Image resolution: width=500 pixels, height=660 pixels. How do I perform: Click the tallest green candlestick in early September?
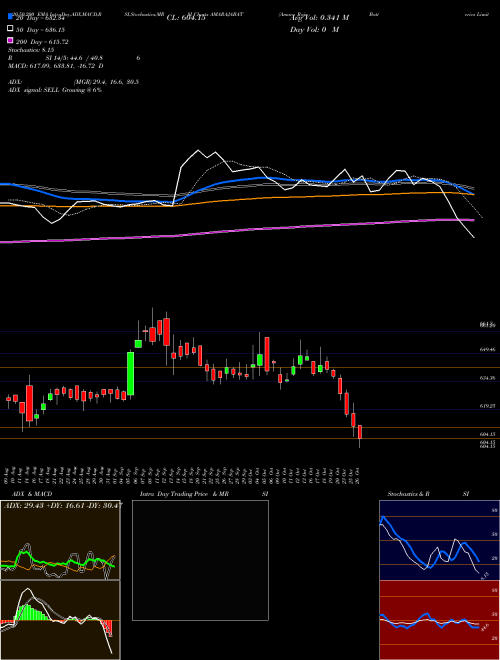130,374
